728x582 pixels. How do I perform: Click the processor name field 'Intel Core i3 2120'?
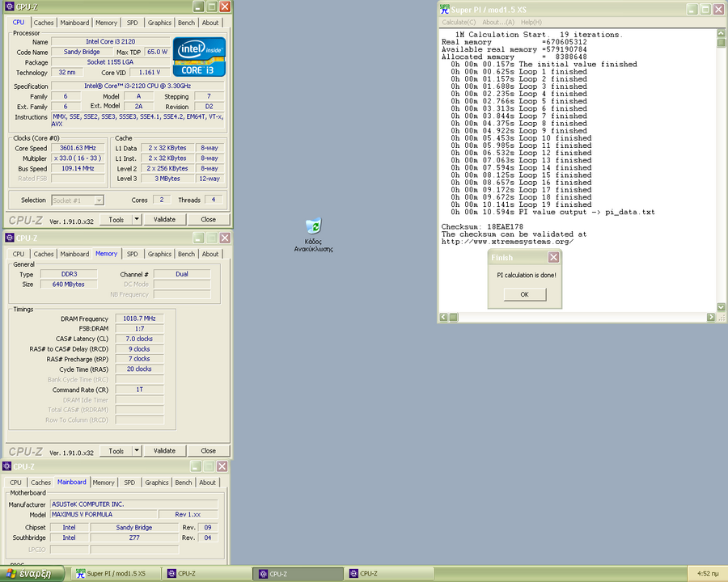click(111, 41)
